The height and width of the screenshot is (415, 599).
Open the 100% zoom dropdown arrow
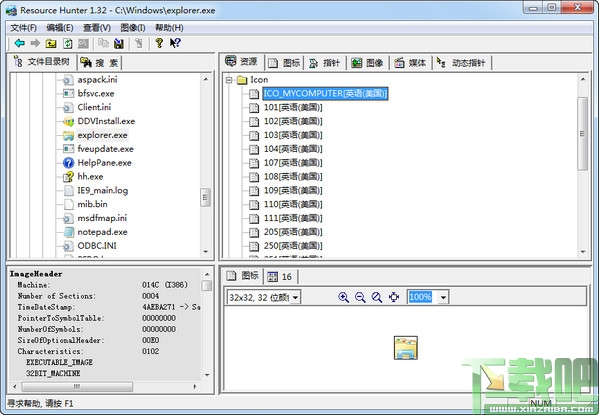pyautogui.click(x=443, y=297)
